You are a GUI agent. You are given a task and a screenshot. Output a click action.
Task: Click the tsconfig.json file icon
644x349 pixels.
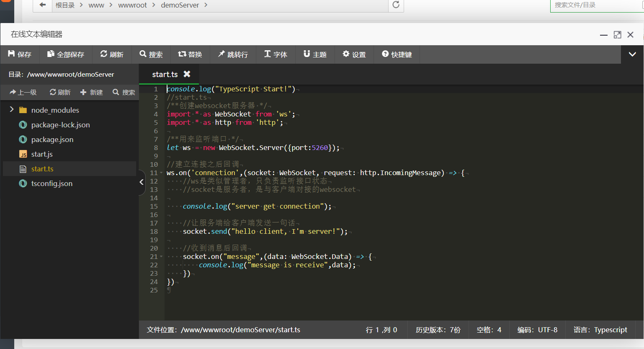click(x=23, y=184)
